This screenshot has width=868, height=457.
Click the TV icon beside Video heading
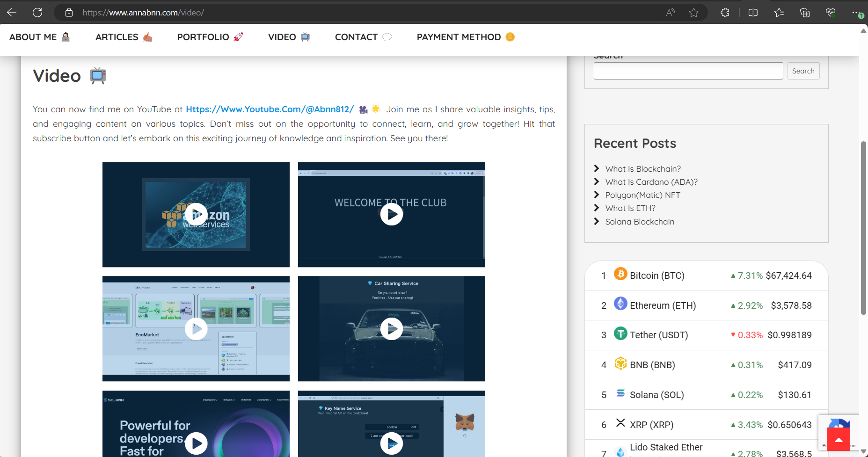pyautogui.click(x=98, y=75)
